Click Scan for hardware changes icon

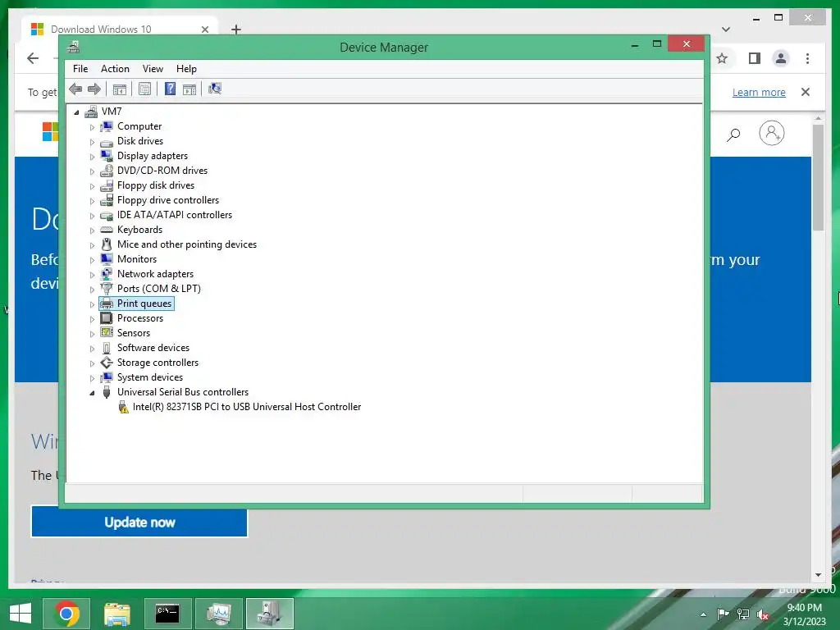click(215, 89)
